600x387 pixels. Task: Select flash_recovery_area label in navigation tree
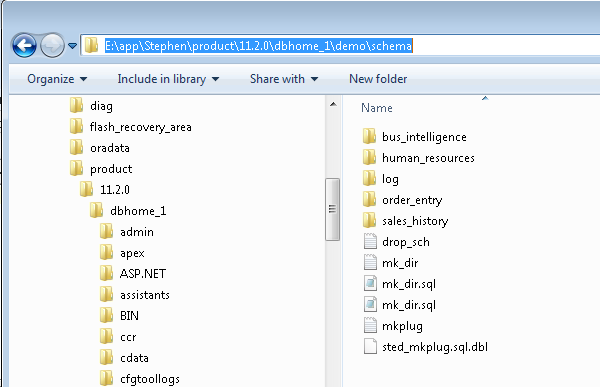140,127
